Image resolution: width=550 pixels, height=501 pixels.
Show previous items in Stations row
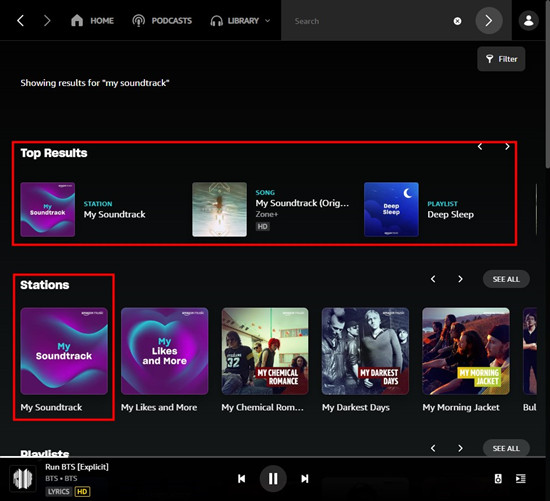click(x=433, y=279)
